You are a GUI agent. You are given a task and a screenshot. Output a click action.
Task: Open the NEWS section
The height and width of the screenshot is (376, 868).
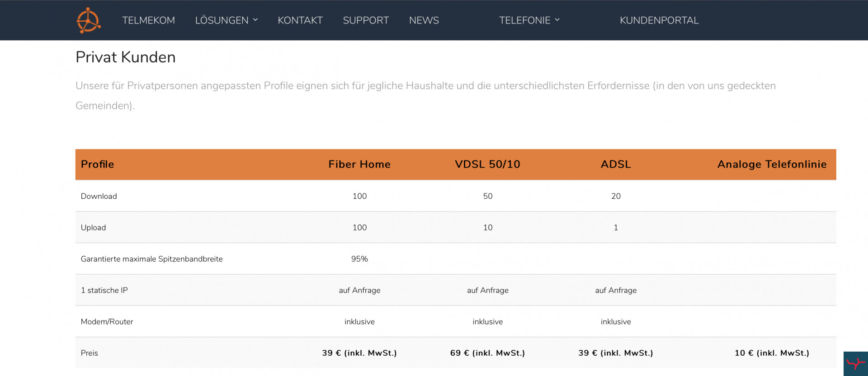click(424, 20)
